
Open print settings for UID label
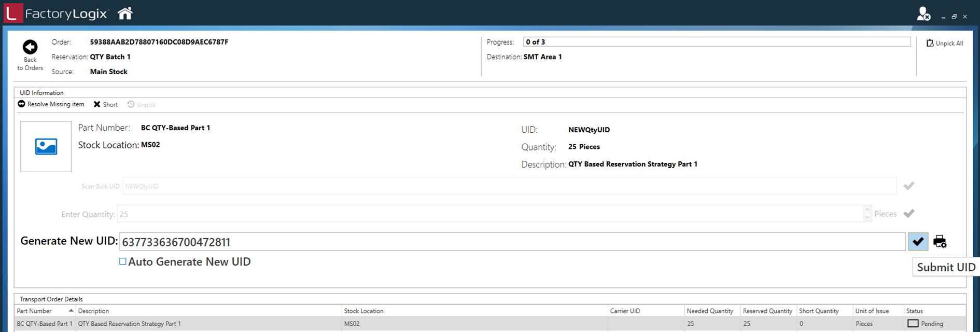coord(940,242)
